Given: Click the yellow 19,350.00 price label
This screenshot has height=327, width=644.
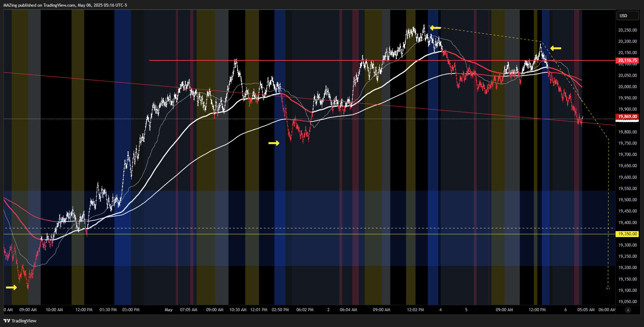Looking at the screenshot, I should click(x=628, y=234).
